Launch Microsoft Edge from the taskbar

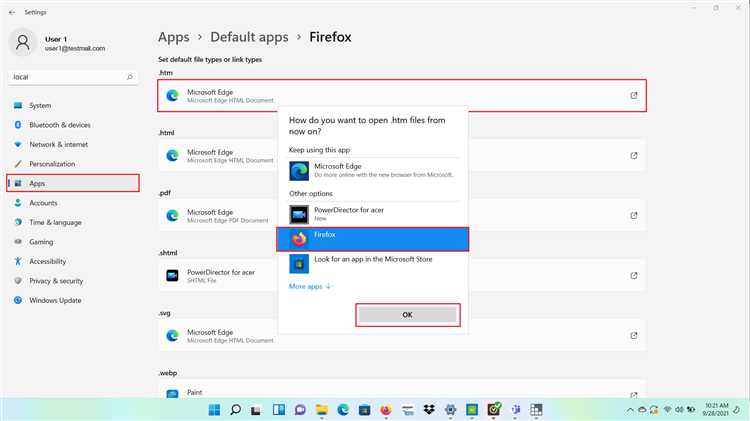[x=343, y=410]
